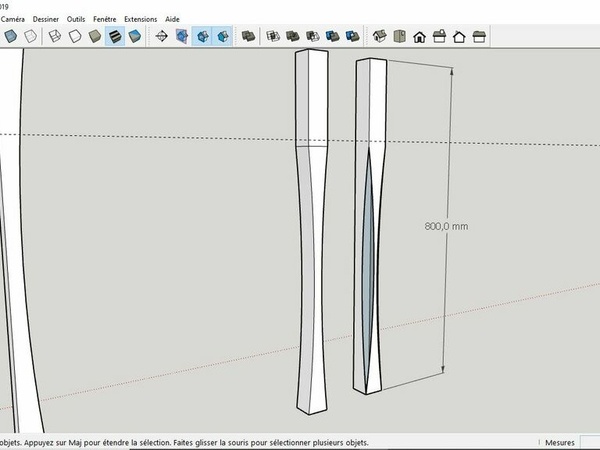Select Shaded With Textures style
This screenshot has width=600, height=450.
point(114,36)
